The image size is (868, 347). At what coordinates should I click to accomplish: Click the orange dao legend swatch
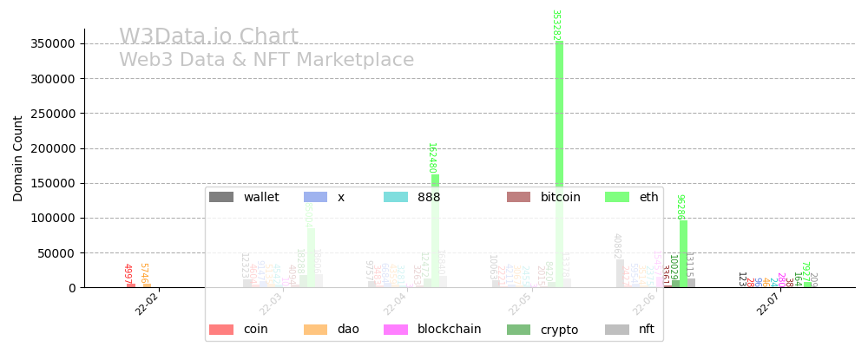[x=316, y=330]
